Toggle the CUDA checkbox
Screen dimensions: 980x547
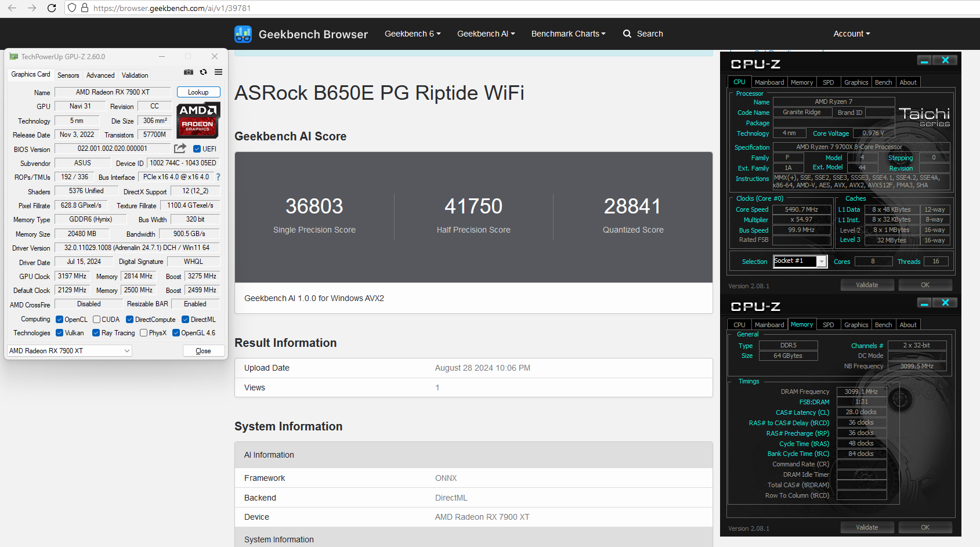pos(96,320)
